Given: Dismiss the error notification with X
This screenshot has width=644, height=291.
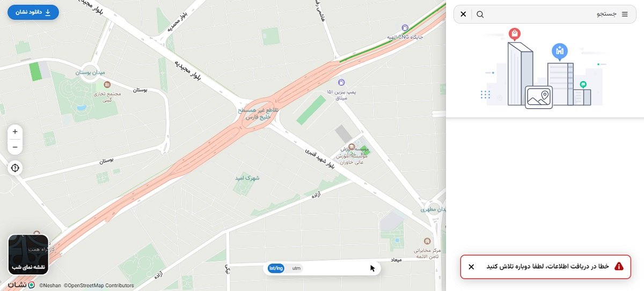Looking at the screenshot, I should click(471, 266).
